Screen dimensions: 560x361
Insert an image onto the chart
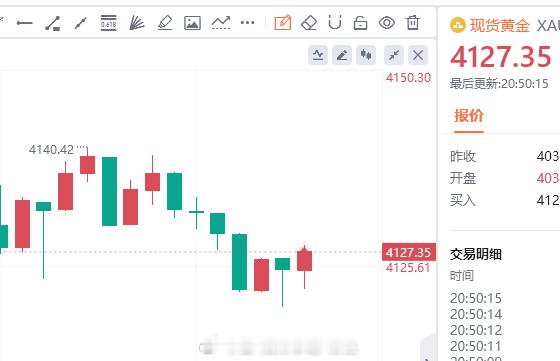pos(192,23)
